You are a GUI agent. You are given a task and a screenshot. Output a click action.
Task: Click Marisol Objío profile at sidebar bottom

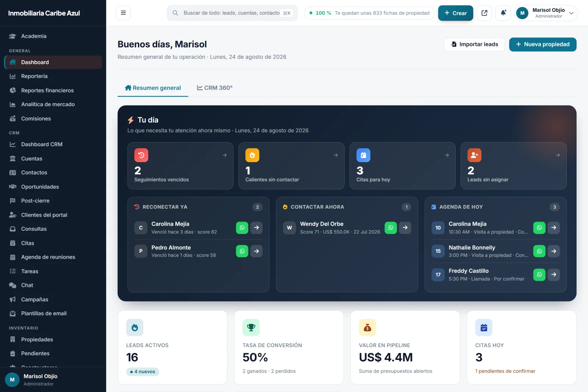click(53, 380)
